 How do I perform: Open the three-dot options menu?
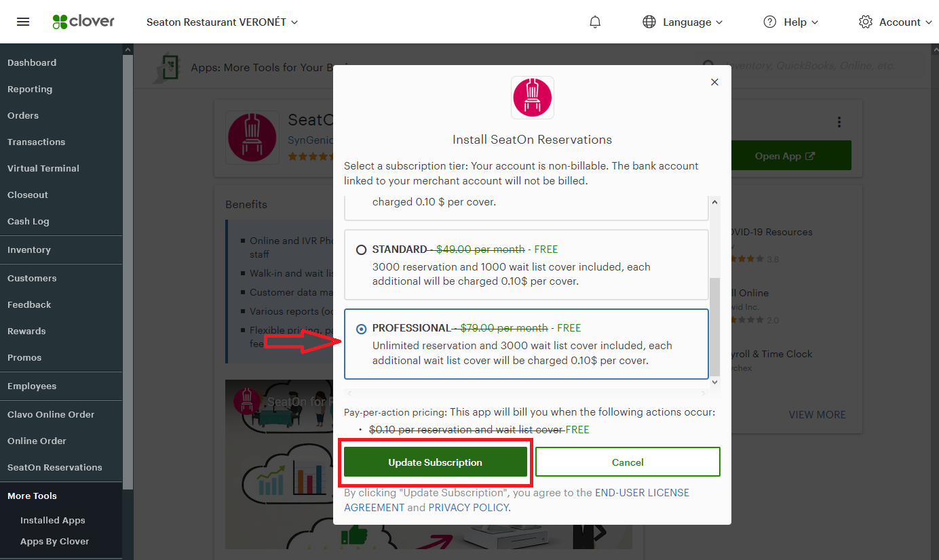pos(839,122)
